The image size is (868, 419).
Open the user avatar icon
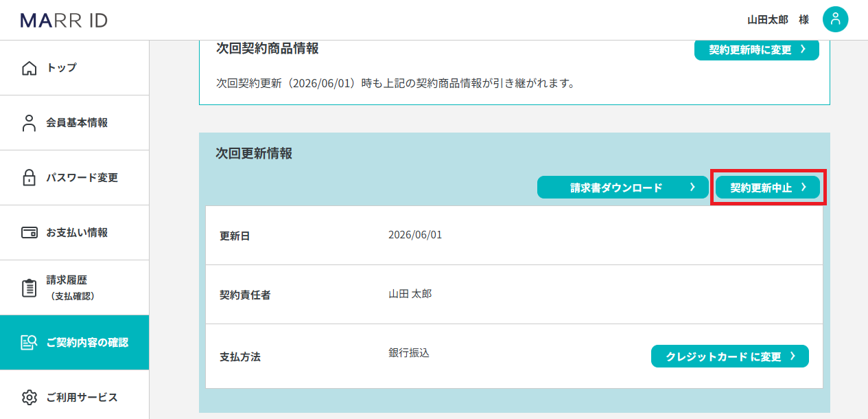pos(835,19)
